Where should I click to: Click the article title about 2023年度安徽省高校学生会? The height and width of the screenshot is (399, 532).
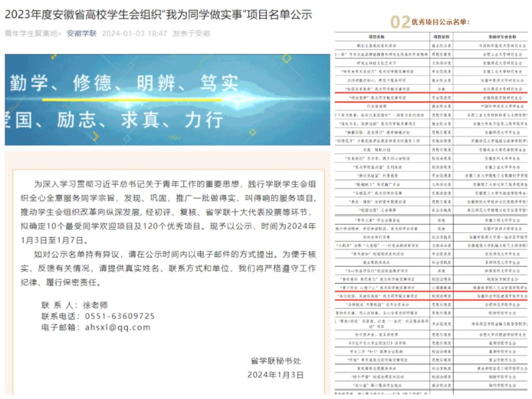click(158, 14)
